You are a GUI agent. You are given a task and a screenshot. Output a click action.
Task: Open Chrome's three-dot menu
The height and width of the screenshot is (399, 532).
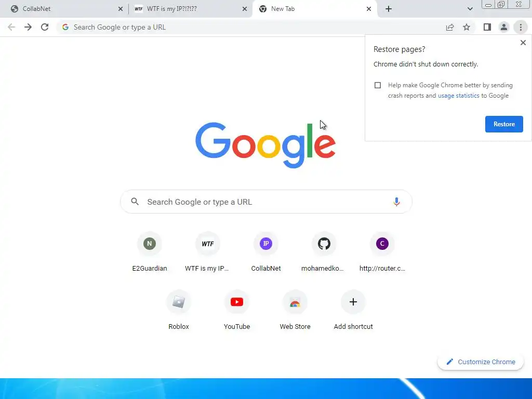click(521, 27)
